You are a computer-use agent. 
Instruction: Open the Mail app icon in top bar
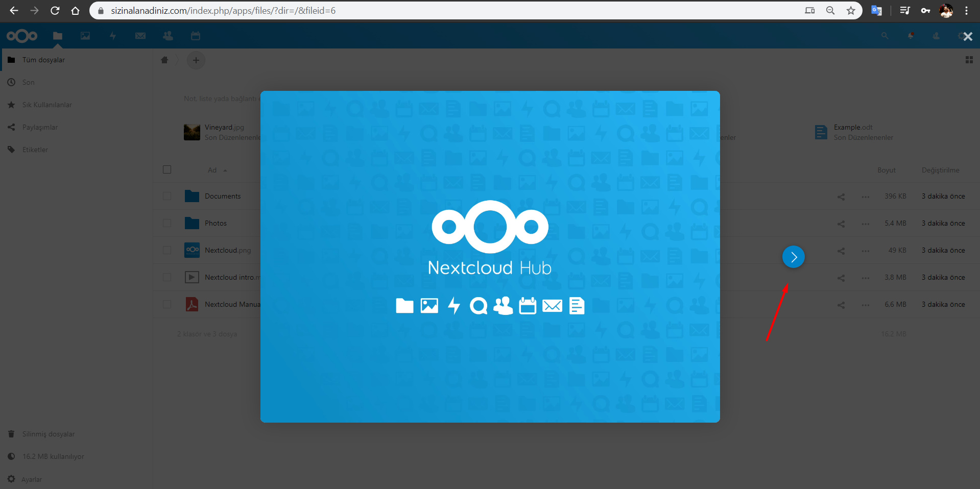[x=140, y=36]
